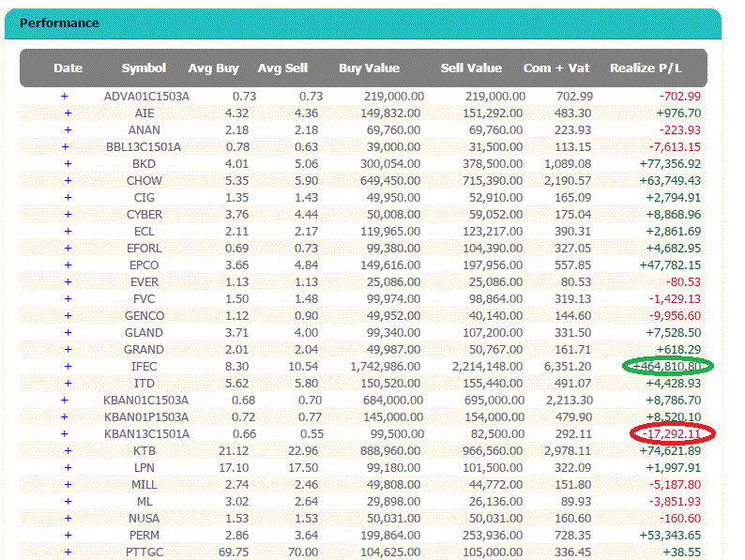Screen dimensions: 745x560
Task: Click the red-circled KBAN13C1501A loss value
Action: pyautogui.click(x=666, y=433)
